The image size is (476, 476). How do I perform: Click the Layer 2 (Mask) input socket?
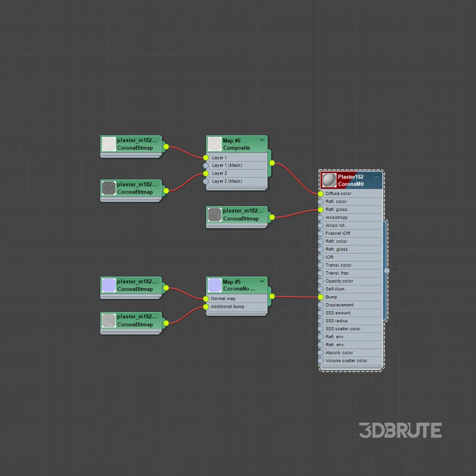(x=206, y=181)
